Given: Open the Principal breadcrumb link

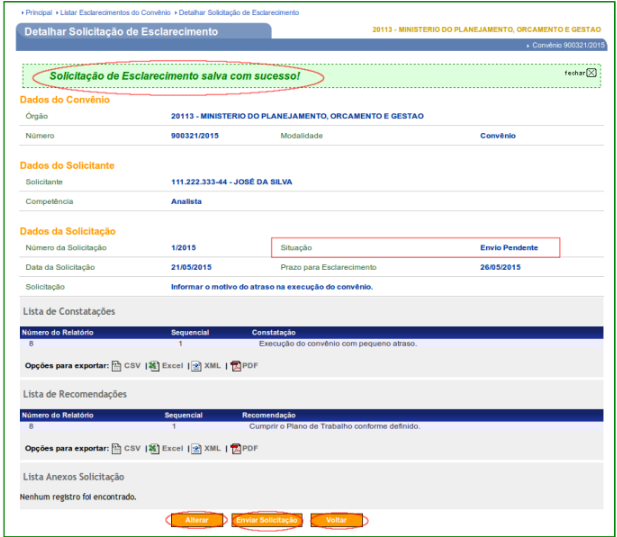Looking at the screenshot, I should [37, 12].
